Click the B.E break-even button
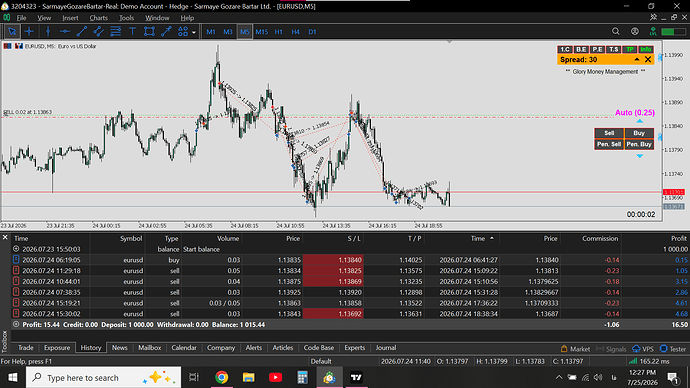Viewport: 690px width, 388px height. [x=581, y=49]
